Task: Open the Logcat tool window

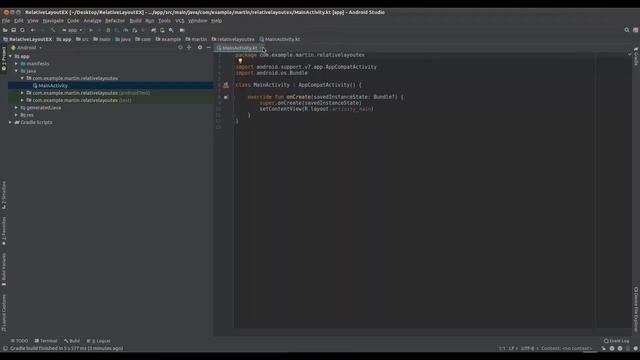Action: click(98, 341)
